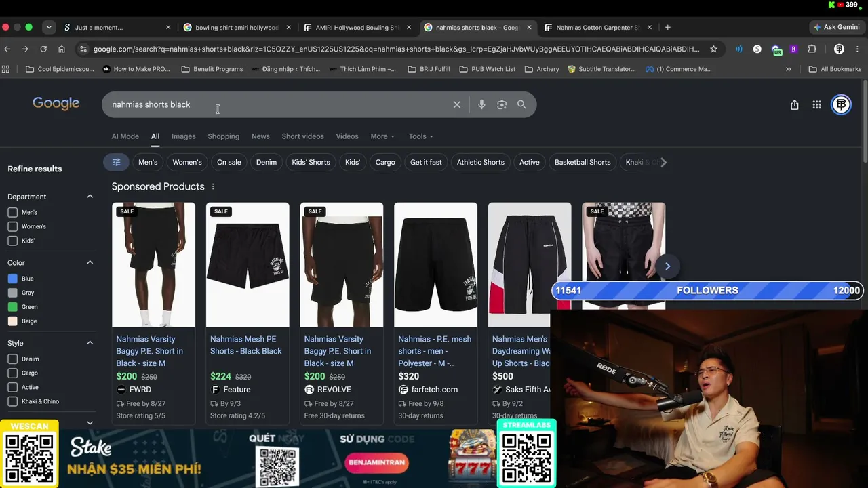Open the apps grid on the bookmarks bar

click(6, 69)
